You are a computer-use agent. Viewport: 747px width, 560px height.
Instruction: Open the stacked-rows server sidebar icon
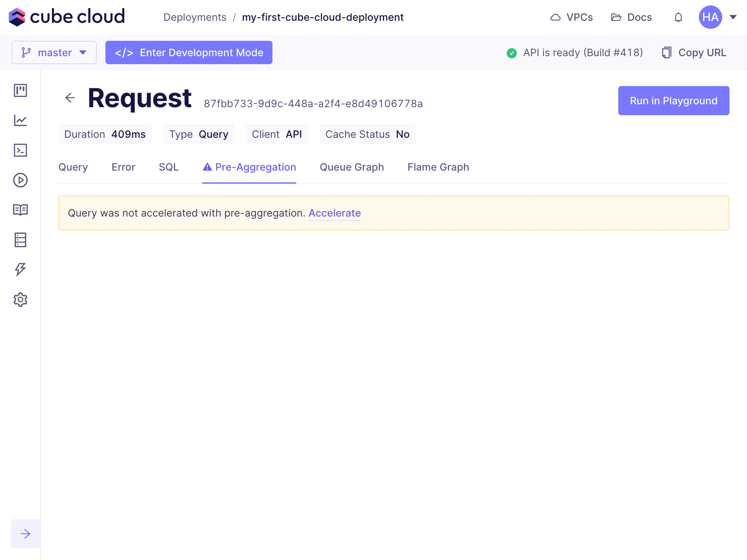[20, 240]
